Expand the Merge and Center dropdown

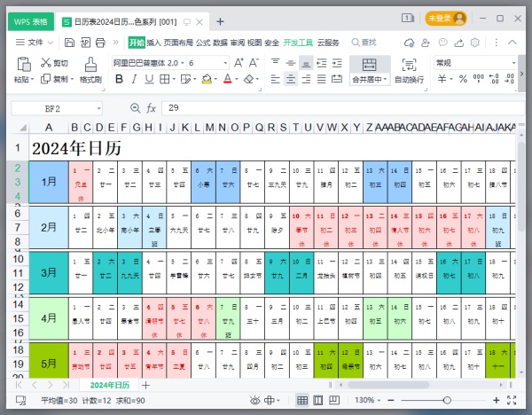click(x=385, y=80)
